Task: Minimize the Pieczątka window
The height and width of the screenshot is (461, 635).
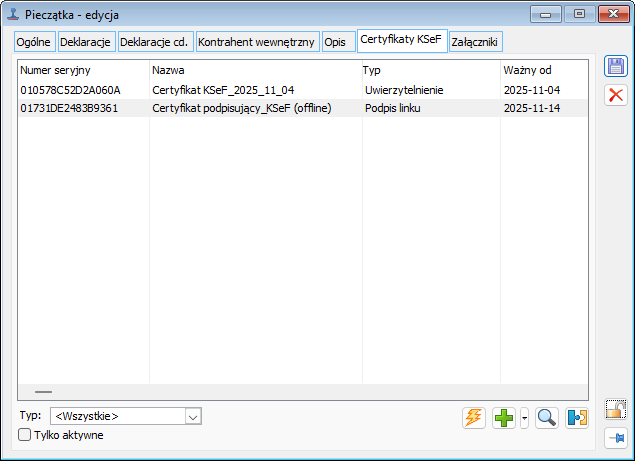Action: 546,15
